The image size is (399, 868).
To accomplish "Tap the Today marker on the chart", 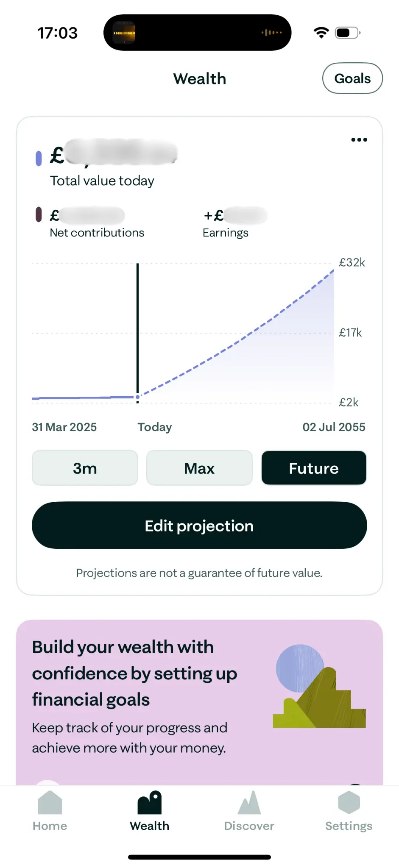I will point(137,397).
